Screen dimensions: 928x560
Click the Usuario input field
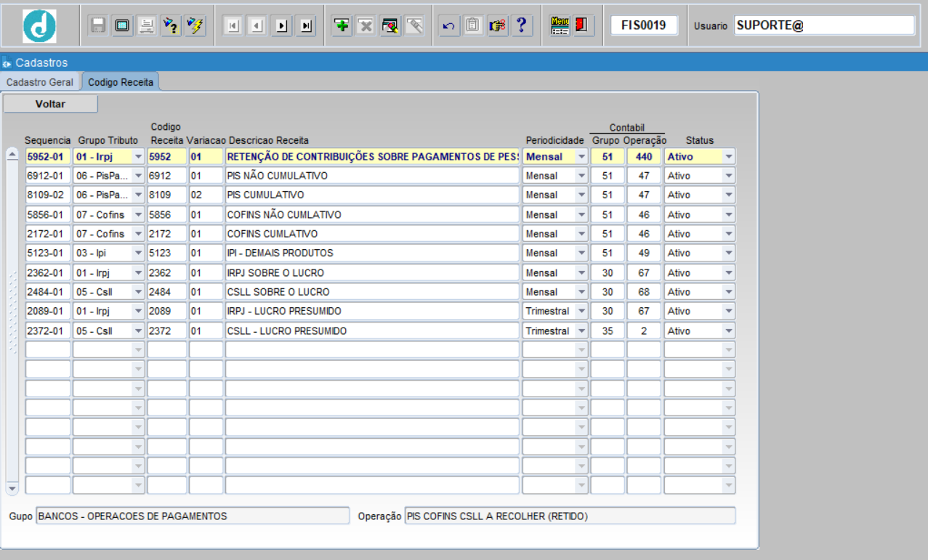(x=823, y=25)
